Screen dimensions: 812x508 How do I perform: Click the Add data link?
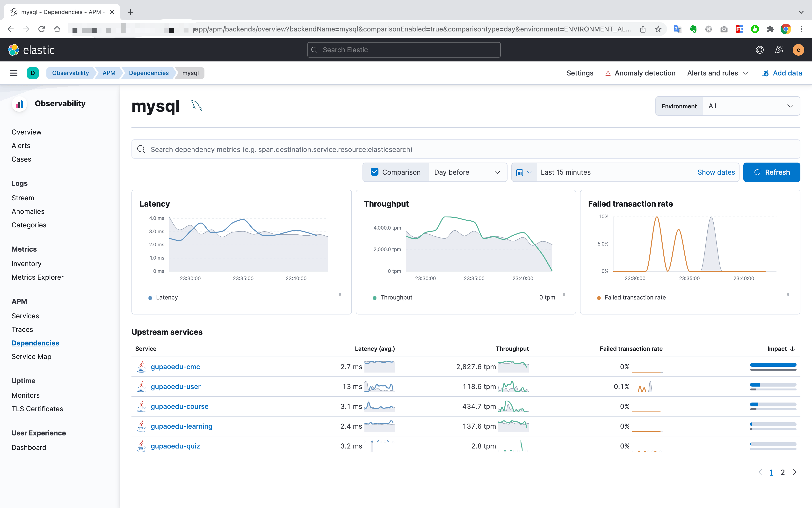787,73
